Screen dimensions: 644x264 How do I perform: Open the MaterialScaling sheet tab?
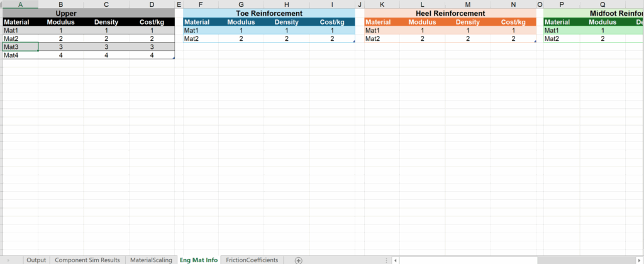[x=150, y=260]
